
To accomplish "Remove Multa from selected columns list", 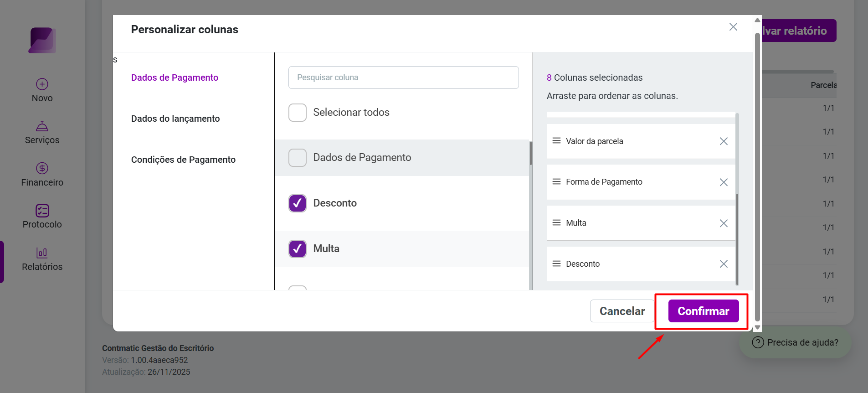I will click(x=724, y=223).
